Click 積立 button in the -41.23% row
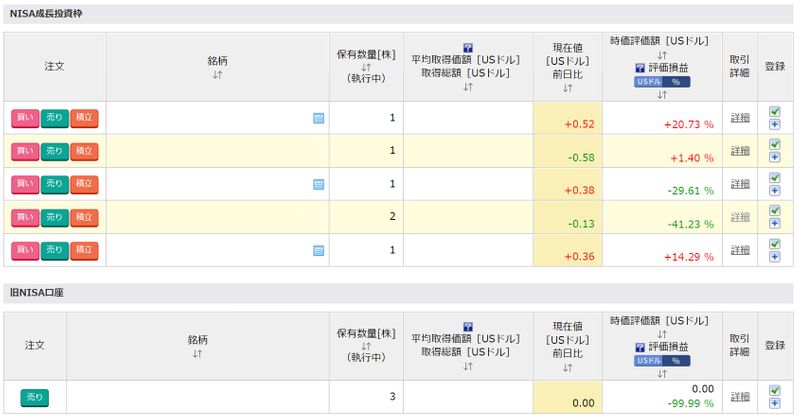The width and height of the screenshot is (800, 418). 85,217
